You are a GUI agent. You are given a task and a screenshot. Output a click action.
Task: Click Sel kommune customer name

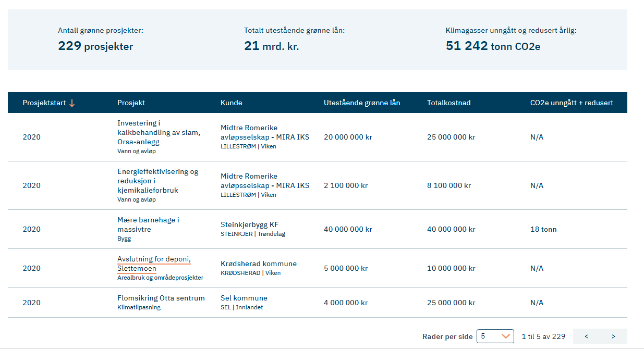pyautogui.click(x=244, y=298)
